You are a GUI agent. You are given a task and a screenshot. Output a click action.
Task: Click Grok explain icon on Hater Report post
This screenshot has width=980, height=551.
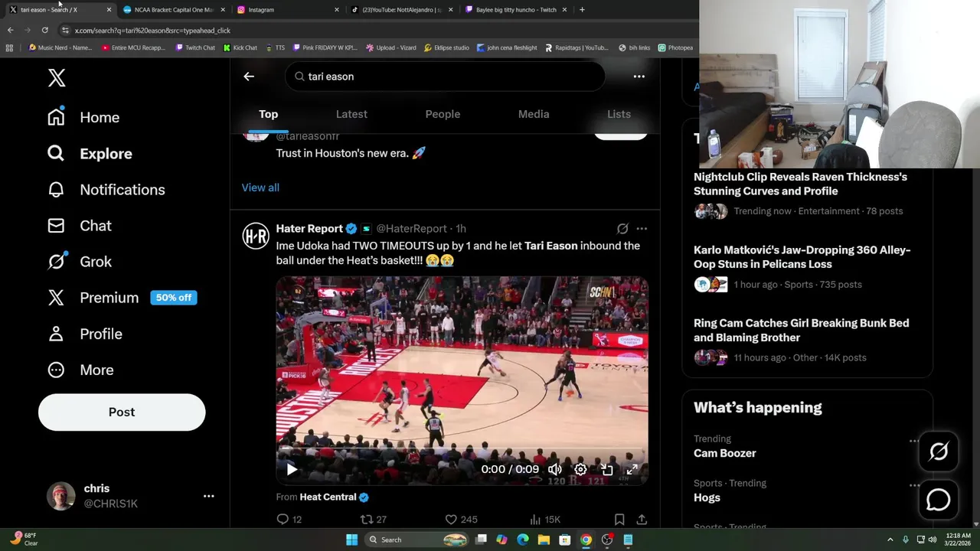point(622,229)
